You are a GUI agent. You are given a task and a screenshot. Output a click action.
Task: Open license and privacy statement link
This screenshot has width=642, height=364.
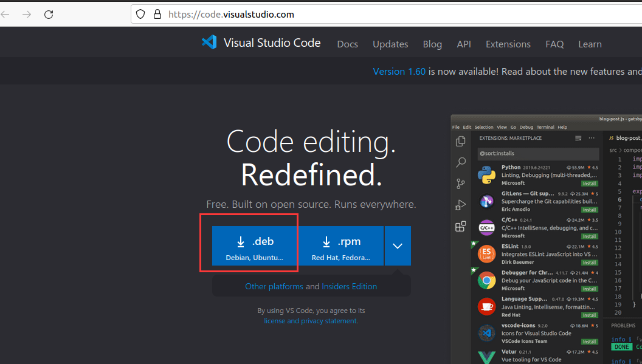(310, 321)
